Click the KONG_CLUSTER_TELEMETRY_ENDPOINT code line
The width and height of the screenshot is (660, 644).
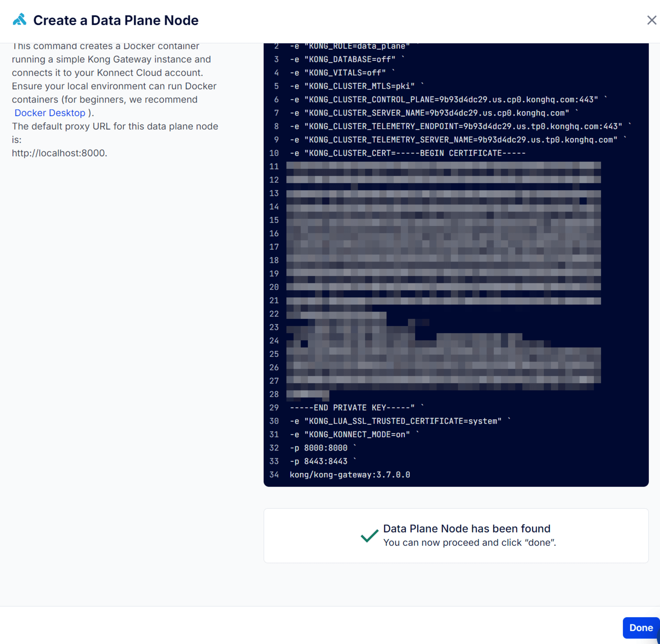click(461, 126)
